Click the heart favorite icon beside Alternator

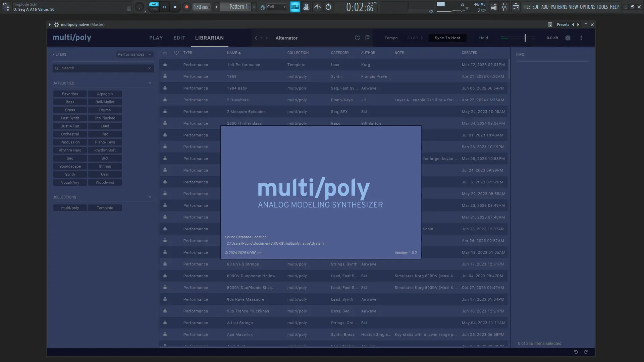357,38
